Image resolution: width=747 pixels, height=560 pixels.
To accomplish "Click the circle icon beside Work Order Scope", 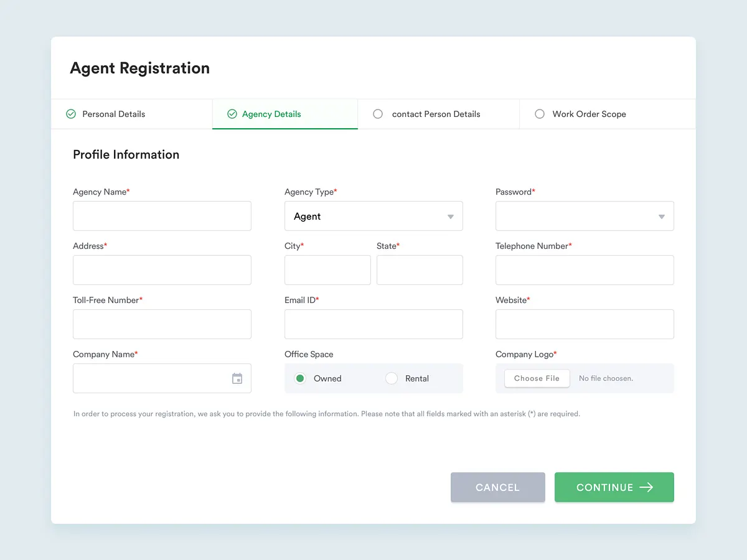I will point(539,114).
